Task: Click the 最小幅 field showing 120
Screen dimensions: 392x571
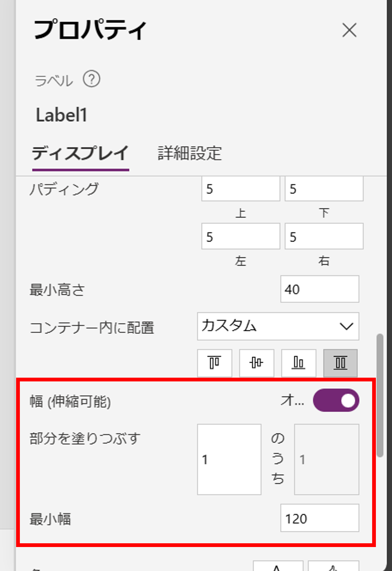Action: [x=320, y=518]
